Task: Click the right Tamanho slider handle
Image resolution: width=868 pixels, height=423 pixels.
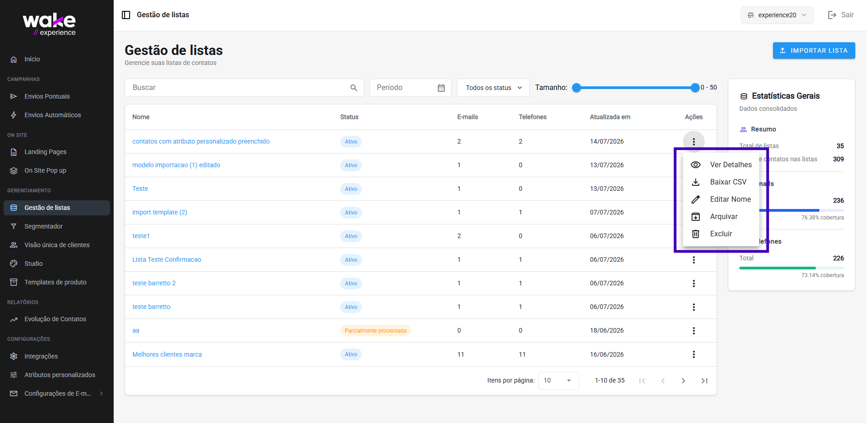Action: (x=695, y=88)
